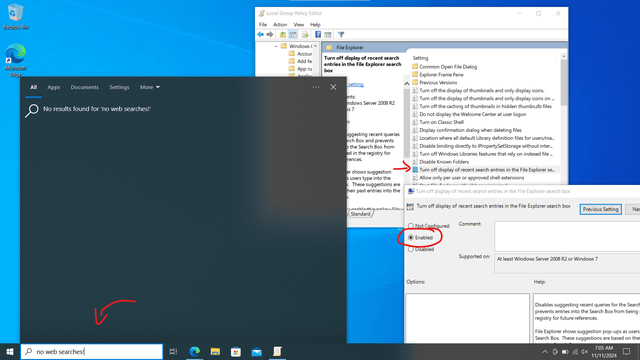Open the Action menu
Screen dimensions: 640x360
click(280, 24)
